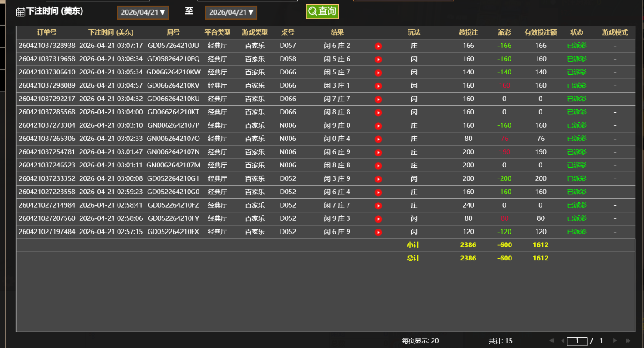Viewport: 644px width, 348px height.
Task: Play video replay for order 260421037233352
Action: [378, 179]
